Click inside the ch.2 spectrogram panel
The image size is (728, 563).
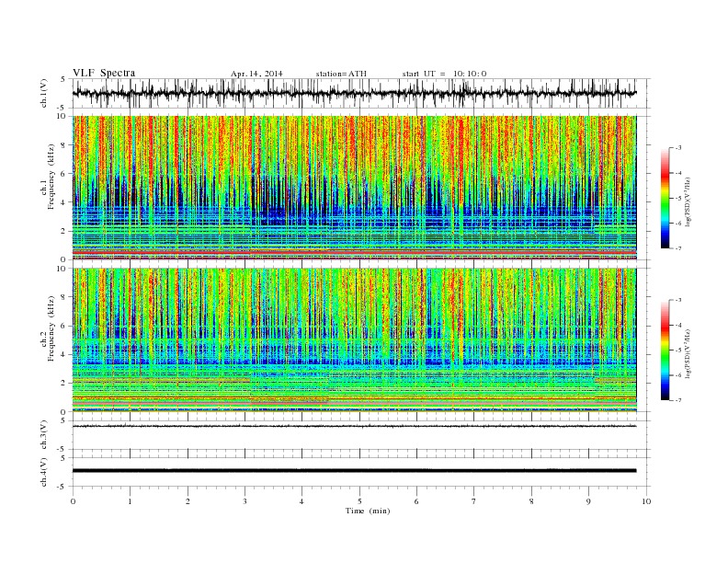click(x=354, y=340)
